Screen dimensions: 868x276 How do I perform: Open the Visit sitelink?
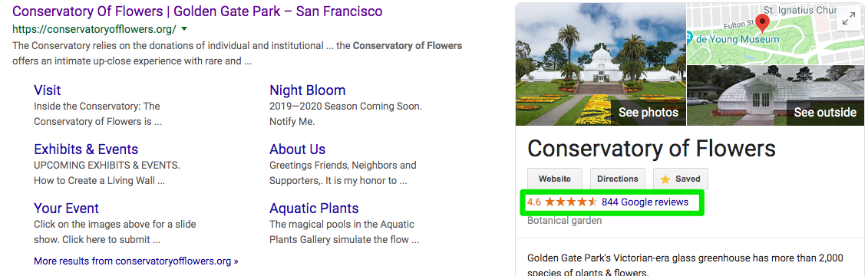click(47, 90)
